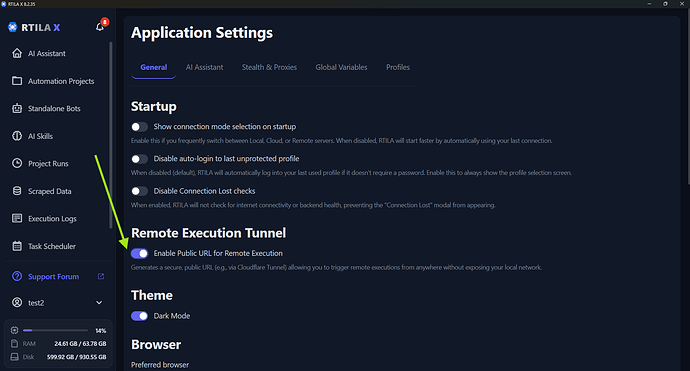Image resolution: width=690 pixels, height=371 pixels.
Task: Open the Stealth & Proxies tab
Action: point(269,67)
